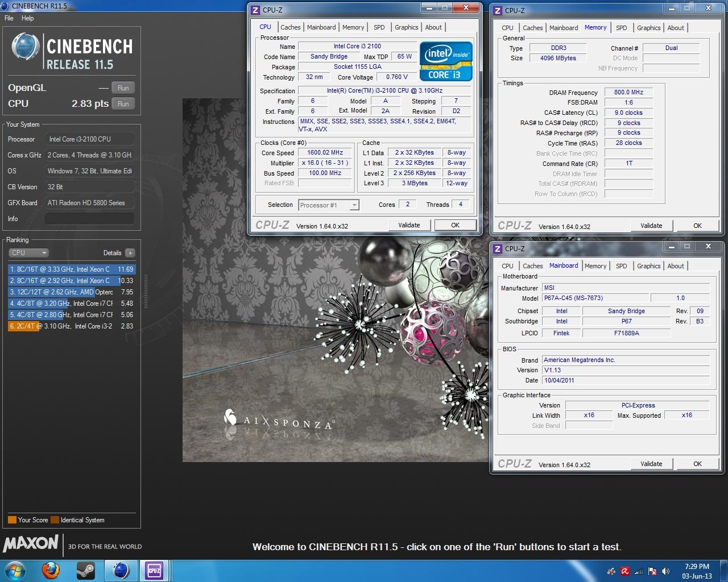Open the Windows Start orb
This screenshot has height=582, width=728.
pos(15,570)
